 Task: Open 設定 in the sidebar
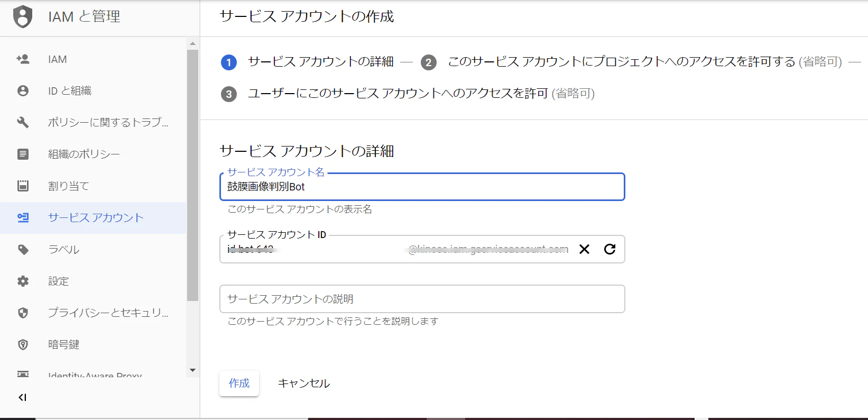pos(93,281)
